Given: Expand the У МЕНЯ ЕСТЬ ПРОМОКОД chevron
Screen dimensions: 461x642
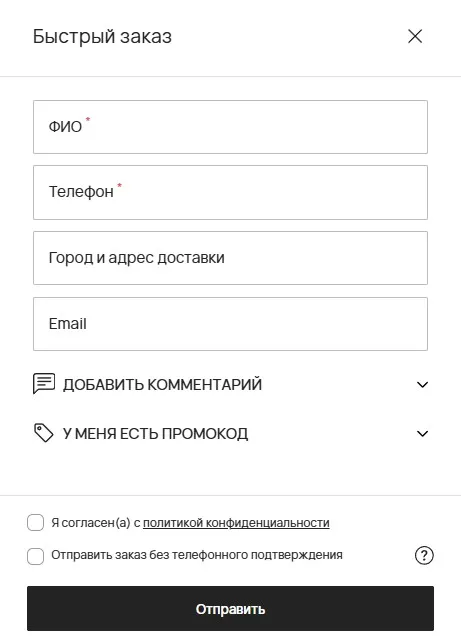Looking at the screenshot, I should tap(422, 434).
